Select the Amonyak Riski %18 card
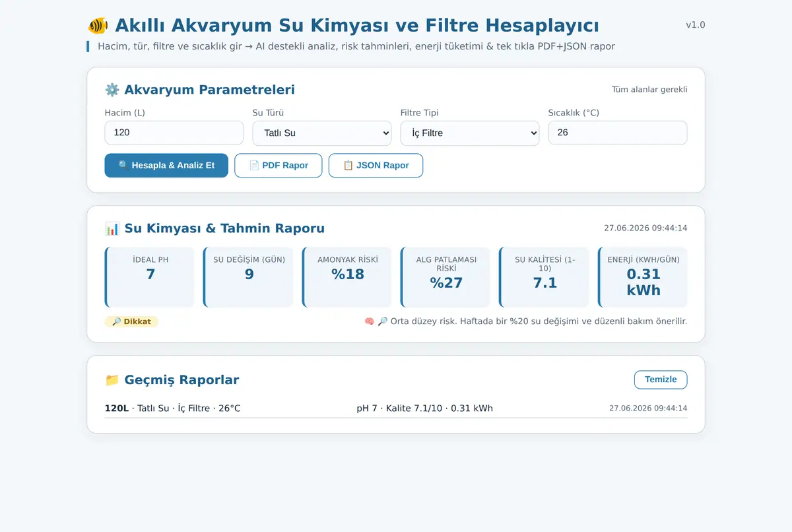The height and width of the screenshot is (532, 792). click(347, 277)
